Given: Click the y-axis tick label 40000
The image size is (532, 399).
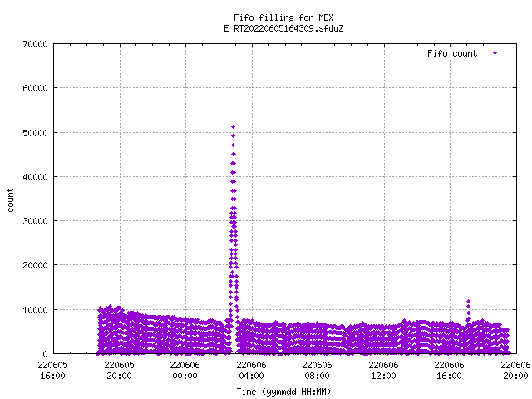Looking at the screenshot, I should [35, 177].
